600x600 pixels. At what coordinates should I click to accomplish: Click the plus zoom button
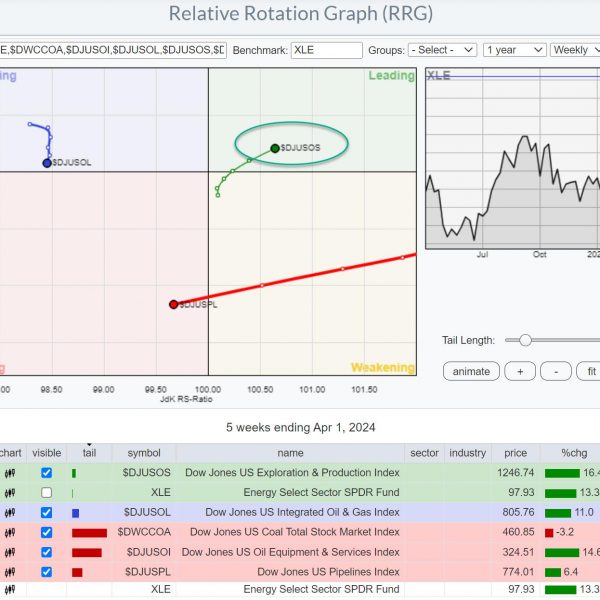point(520,372)
